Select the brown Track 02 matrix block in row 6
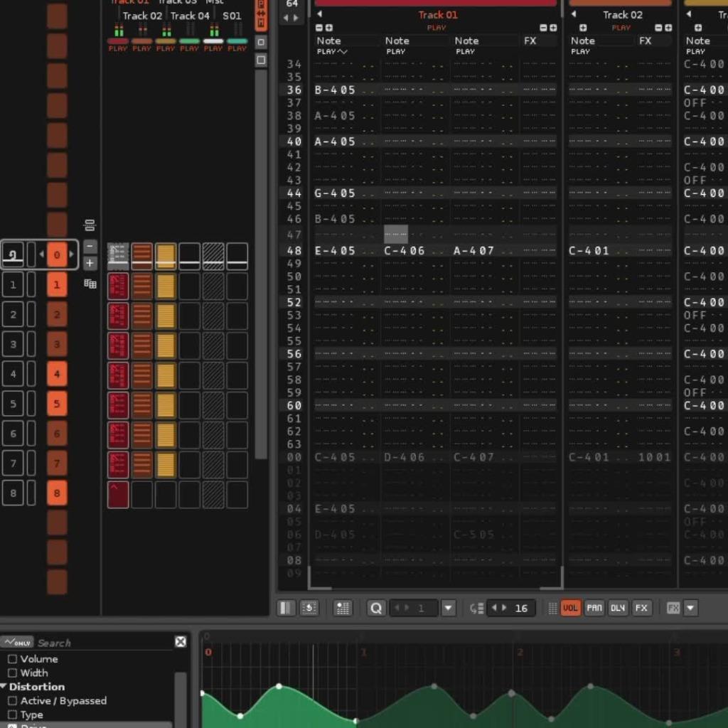 click(x=141, y=434)
